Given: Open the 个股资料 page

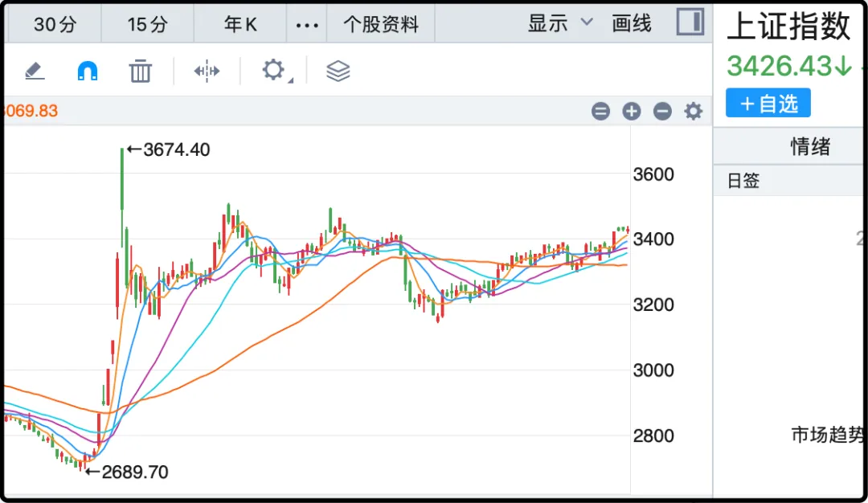Looking at the screenshot, I should pyautogui.click(x=381, y=24).
